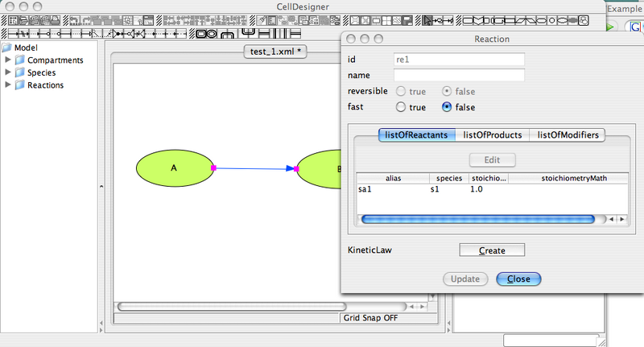644x347 pixels.
Task: Select the blue reaction arrow between A and B
Action: coord(253,168)
